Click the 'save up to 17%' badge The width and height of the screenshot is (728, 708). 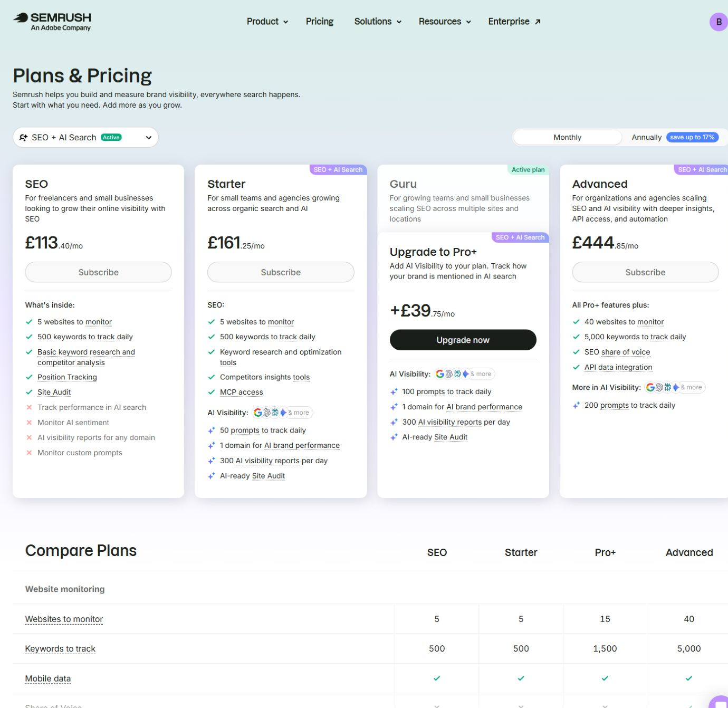pyautogui.click(x=692, y=137)
